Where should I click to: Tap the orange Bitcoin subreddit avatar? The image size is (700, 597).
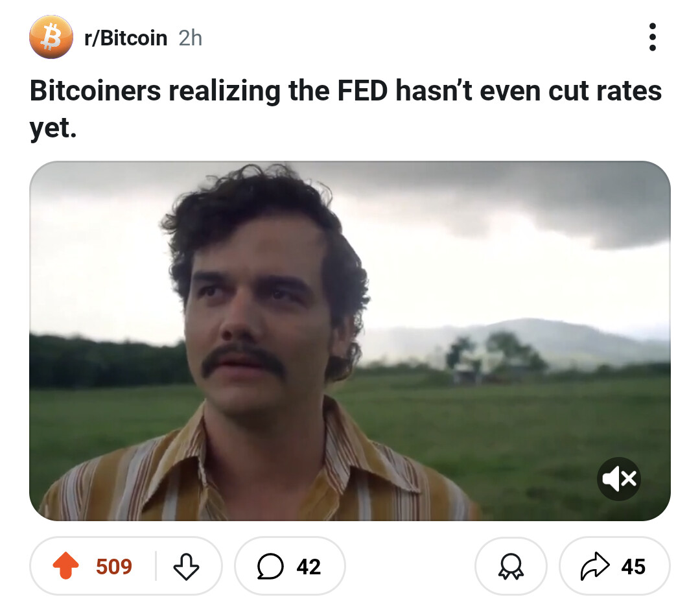pos(51,37)
